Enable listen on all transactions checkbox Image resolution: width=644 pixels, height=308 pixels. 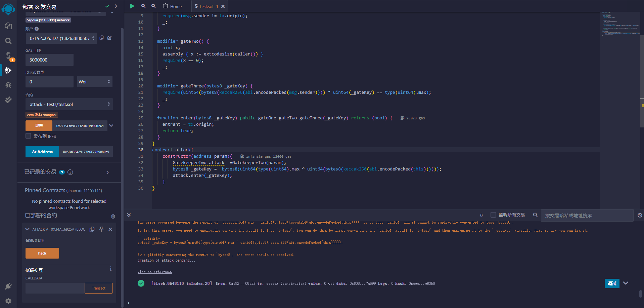(493, 215)
